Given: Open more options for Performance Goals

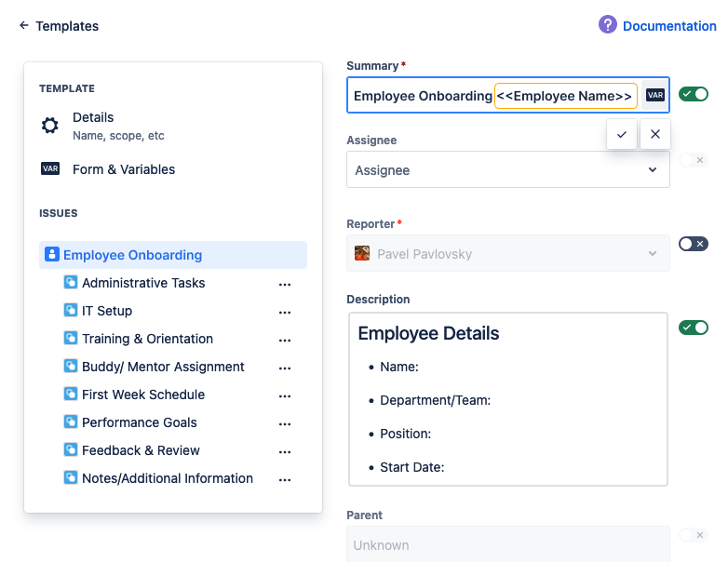Looking at the screenshot, I should tap(285, 423).
